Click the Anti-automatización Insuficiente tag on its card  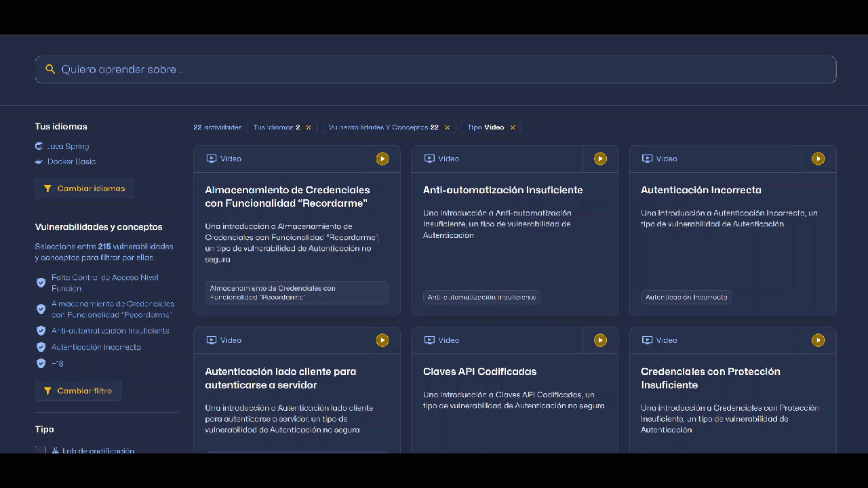pos(481,297)
